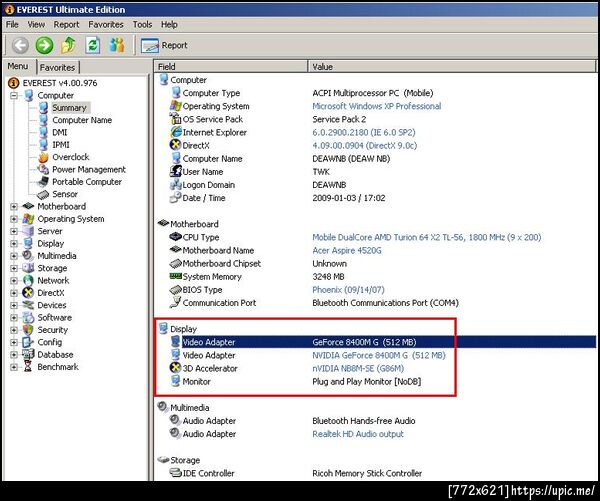Open the Internet Explorer version link
Image resolution: width=600 pixels, height=501 pixels.
click(x=364, y=132)
